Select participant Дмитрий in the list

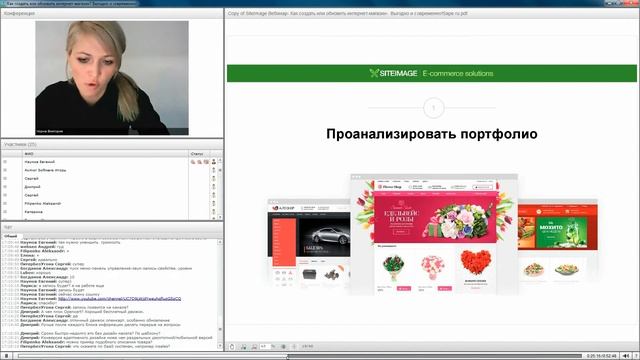(x=32, y=187)
